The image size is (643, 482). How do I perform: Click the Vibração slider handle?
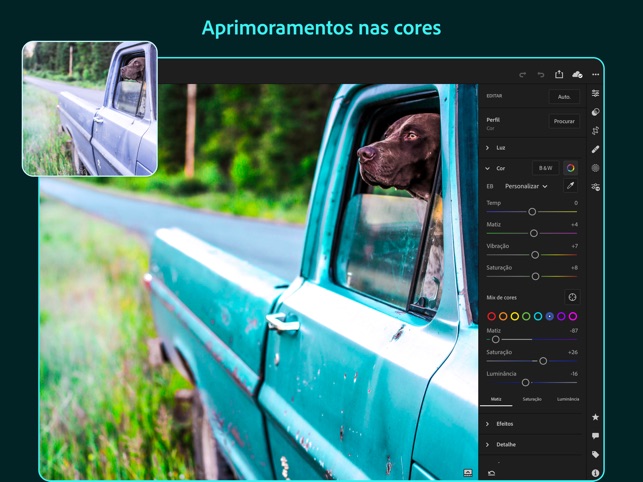[x=535, y=255]
